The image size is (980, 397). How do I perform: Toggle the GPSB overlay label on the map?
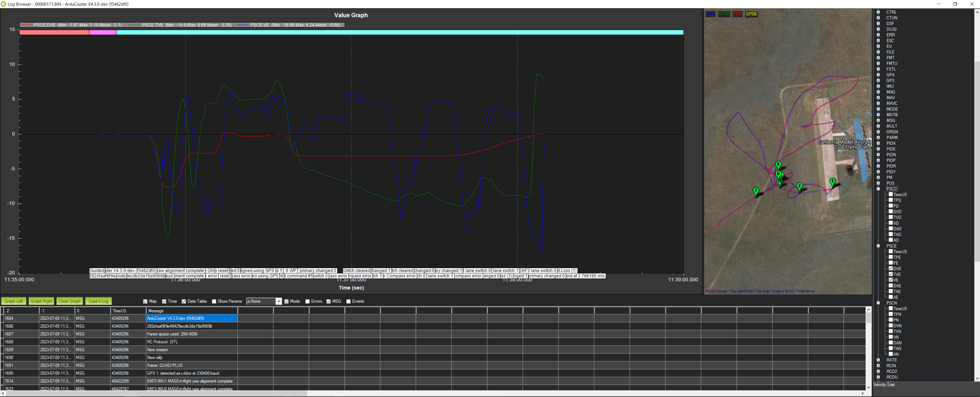(x=751, y=14)
